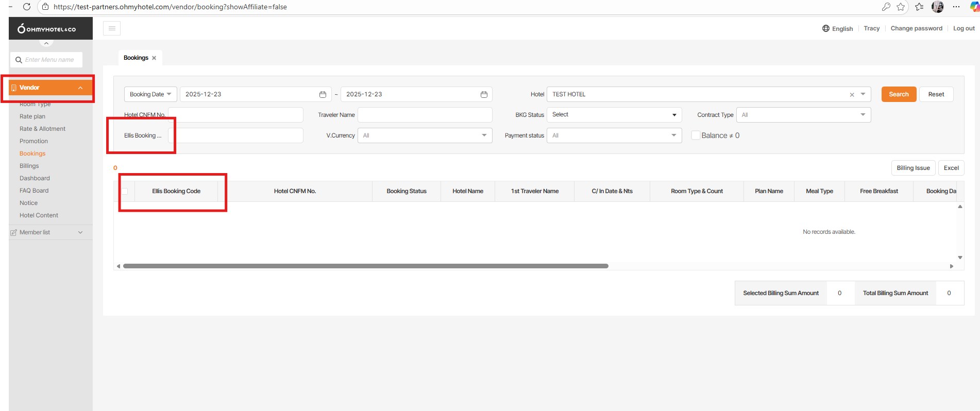Image resolution: width=980 pixels, height=411 pixels.
Task: Click the table's scroll-down arrow
Action: tap(960, 258)
